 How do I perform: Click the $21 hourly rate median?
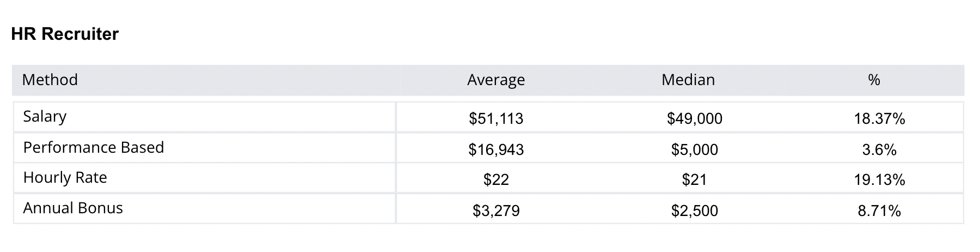point(694,180)
